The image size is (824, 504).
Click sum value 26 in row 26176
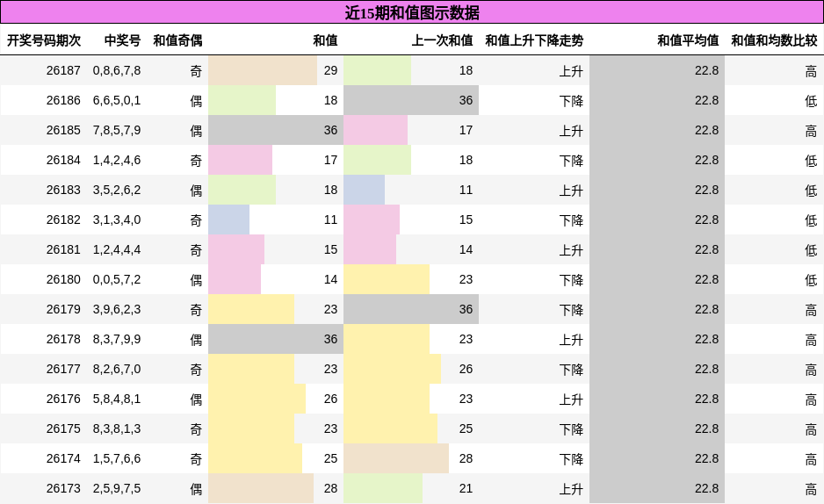(x=330, y=399)
